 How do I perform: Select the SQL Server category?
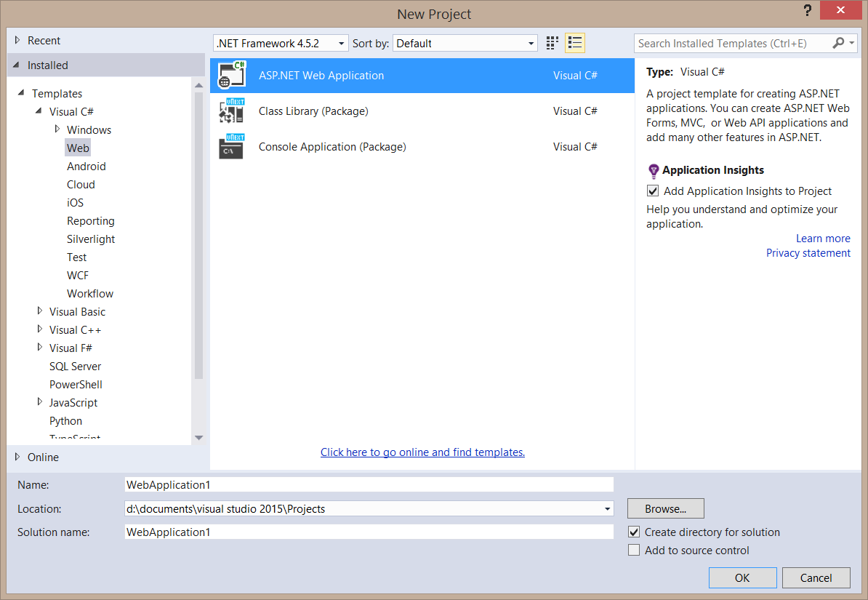pyautogui.click(x=76, y=367)
